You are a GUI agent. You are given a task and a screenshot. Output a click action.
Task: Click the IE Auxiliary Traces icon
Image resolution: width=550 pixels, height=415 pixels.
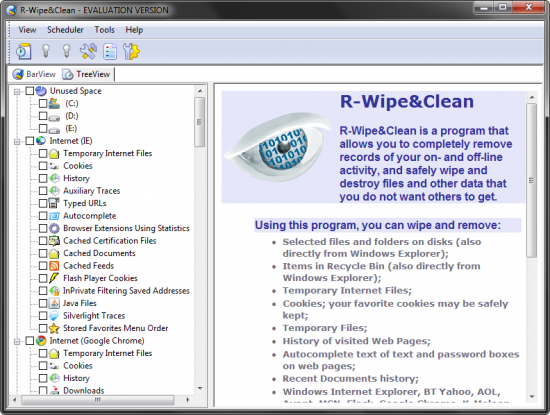(54, 191)
